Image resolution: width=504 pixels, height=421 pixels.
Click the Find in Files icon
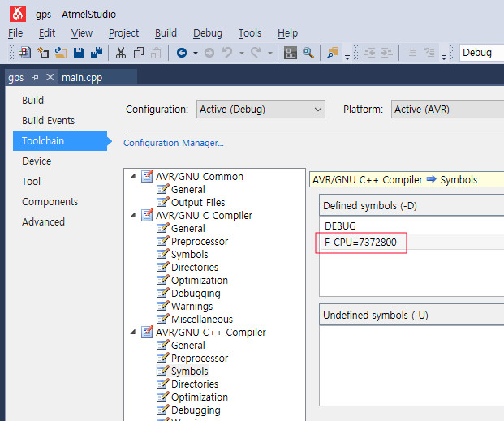(333, 53)
